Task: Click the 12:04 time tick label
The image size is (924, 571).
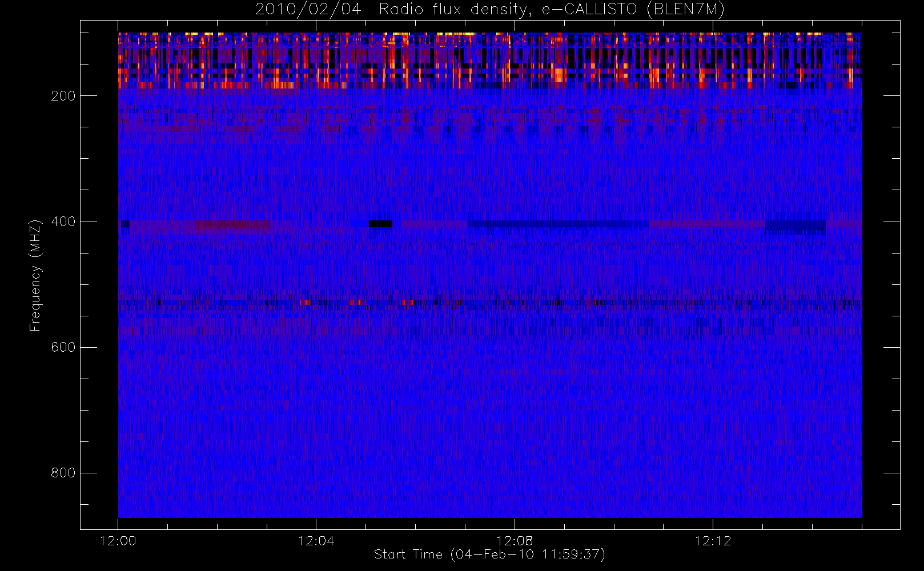Action: [316, 541]
